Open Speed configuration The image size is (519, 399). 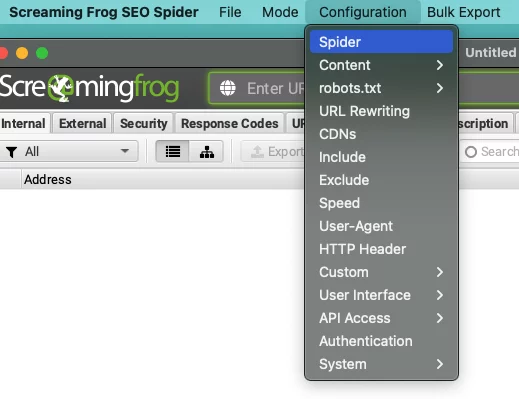click(381, 203)
